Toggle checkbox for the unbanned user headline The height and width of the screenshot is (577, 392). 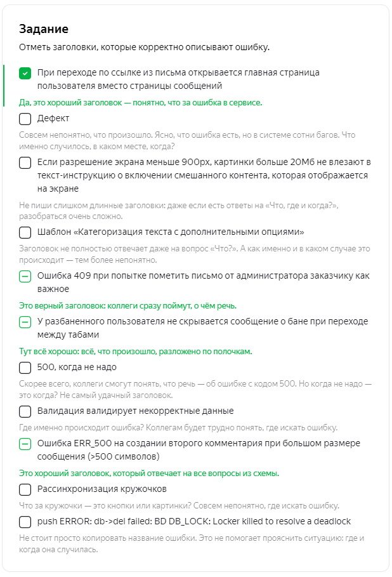coord(25,322)
